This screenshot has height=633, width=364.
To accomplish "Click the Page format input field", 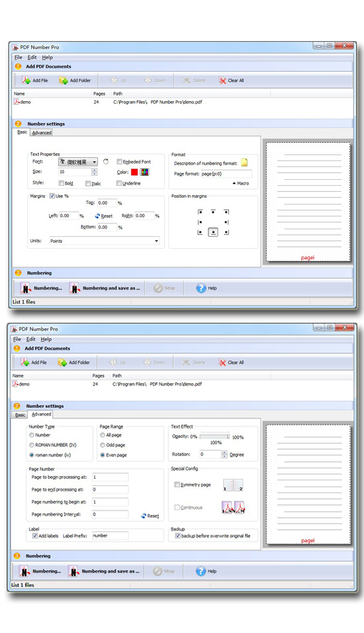I will [x=227, y=174].
